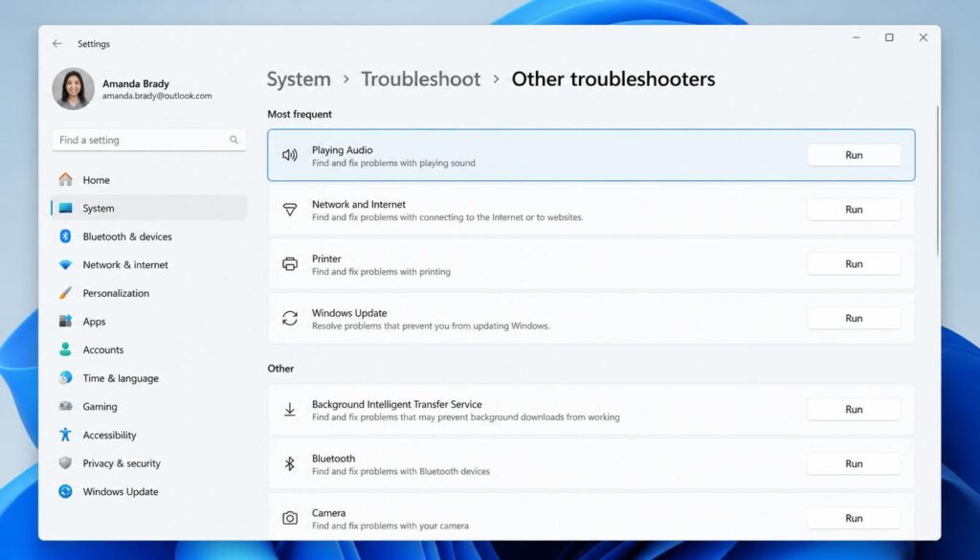Click the Network & internet wifi icon
Screen dimensions: 980x560
click(x=66, y=265)
